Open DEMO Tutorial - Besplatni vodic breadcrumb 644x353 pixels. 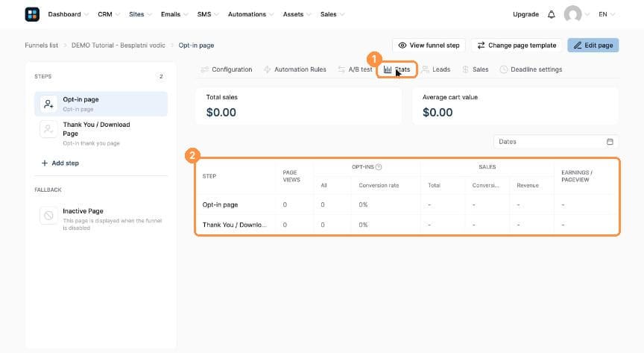click(x=119, y=46)
